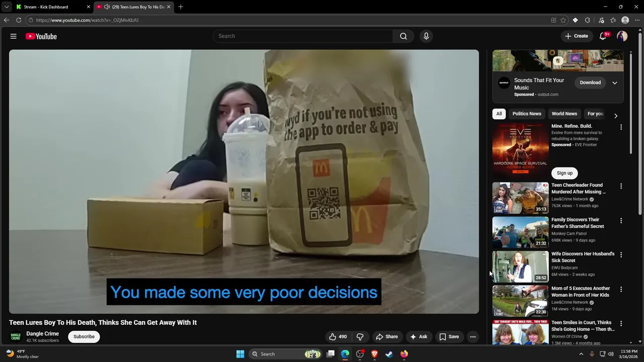Open options for Family Discovers video
The width and height of the screenshot is (644, 362).
[x=621, y=221]
